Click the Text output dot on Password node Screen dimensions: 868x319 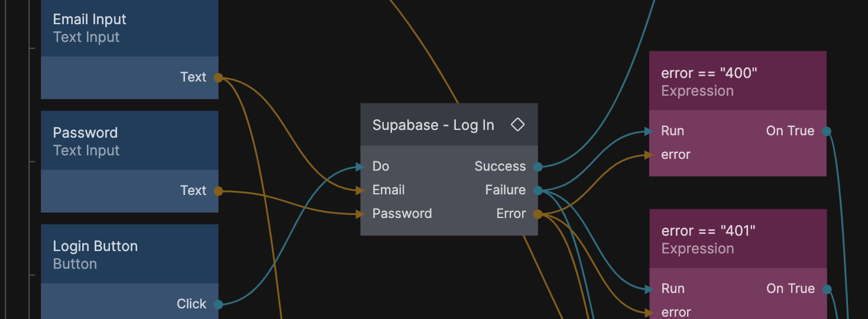[218, 191]
